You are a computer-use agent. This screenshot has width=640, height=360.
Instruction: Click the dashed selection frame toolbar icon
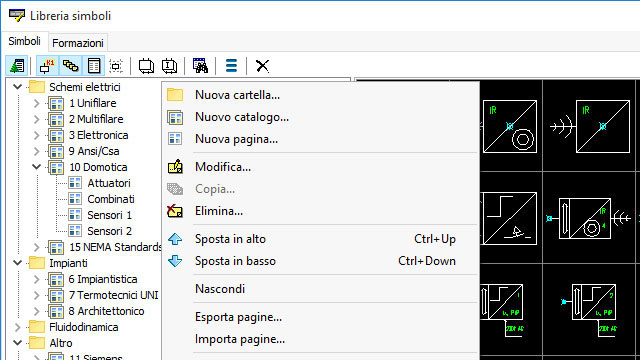(x=116, y=66)
